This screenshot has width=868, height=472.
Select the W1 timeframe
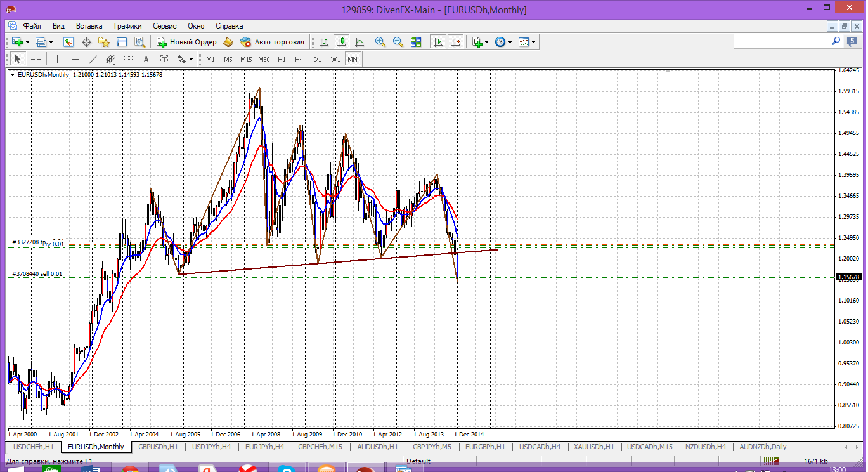click(335, 59)
